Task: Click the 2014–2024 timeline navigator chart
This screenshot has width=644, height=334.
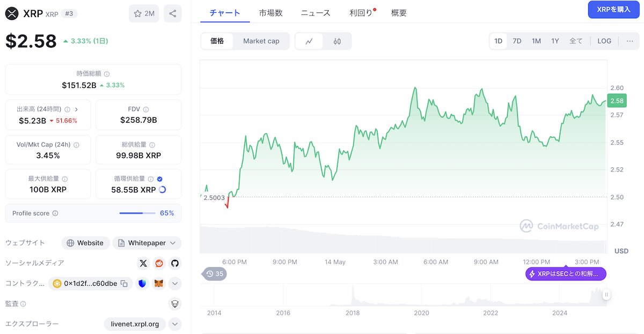Action: [x=405, y=294]
